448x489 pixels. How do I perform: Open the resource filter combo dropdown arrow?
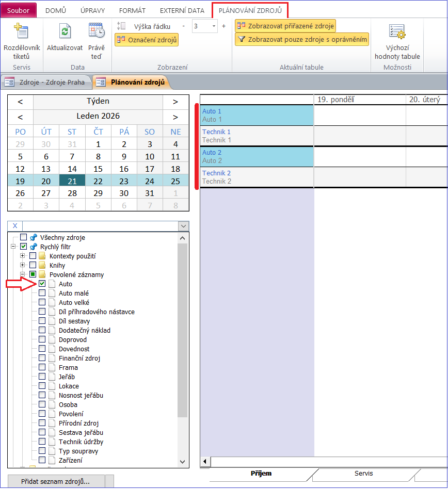point(183,226)
